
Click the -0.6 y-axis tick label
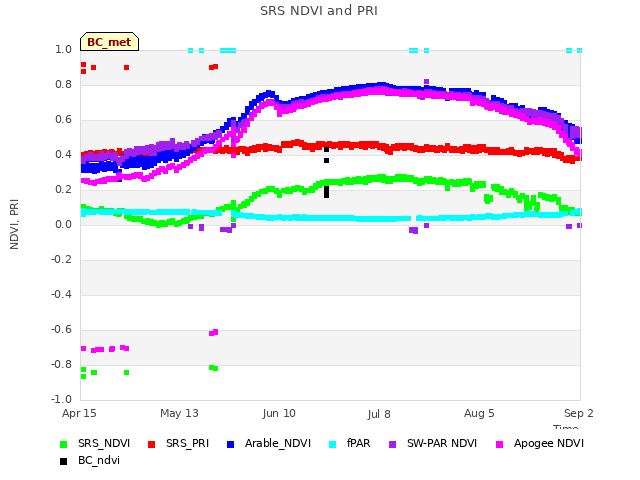tap(61, 330)
